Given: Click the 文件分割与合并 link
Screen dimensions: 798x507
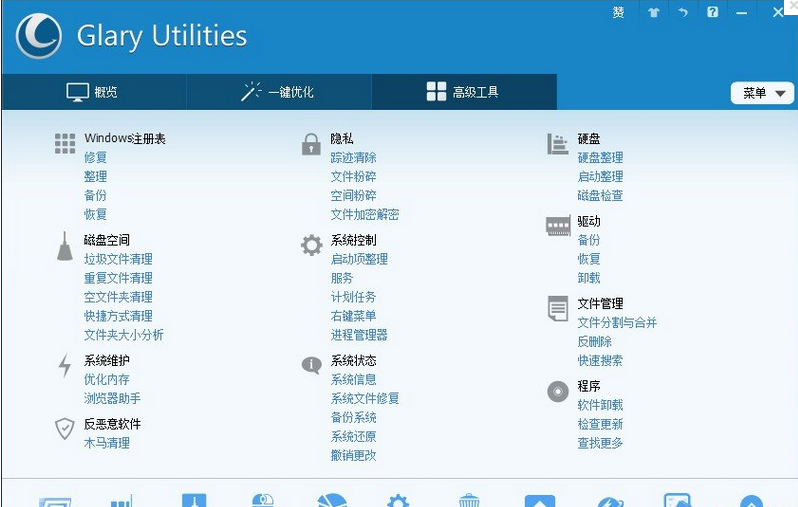Looking at the screenshot, I should 617,323.
